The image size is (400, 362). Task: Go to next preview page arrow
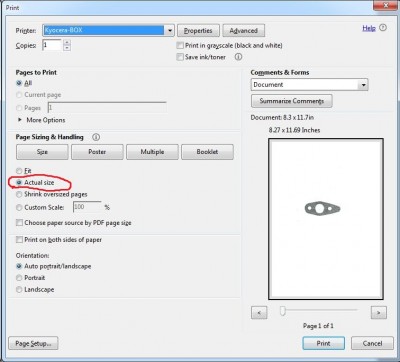(x=379, y=313)
